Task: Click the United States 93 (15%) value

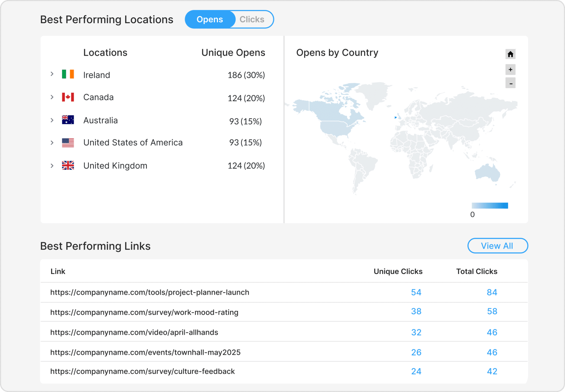Action: pyautogui.click(x=246, y=142)
